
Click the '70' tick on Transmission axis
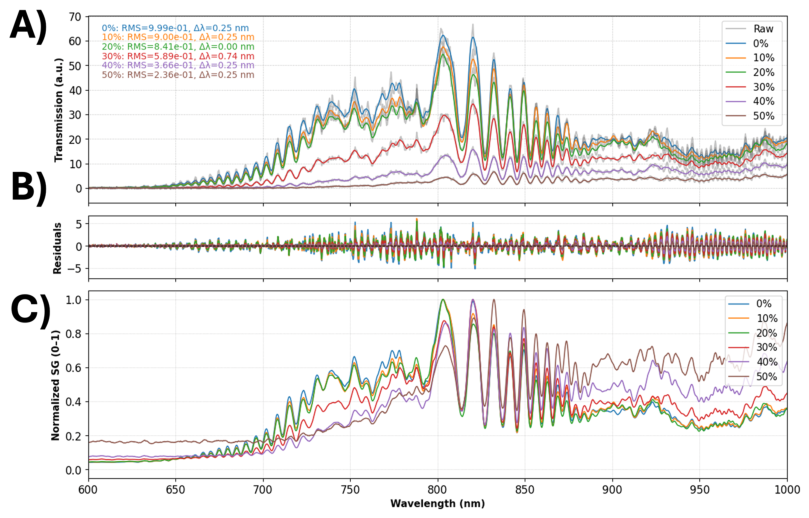pos(75,17)
